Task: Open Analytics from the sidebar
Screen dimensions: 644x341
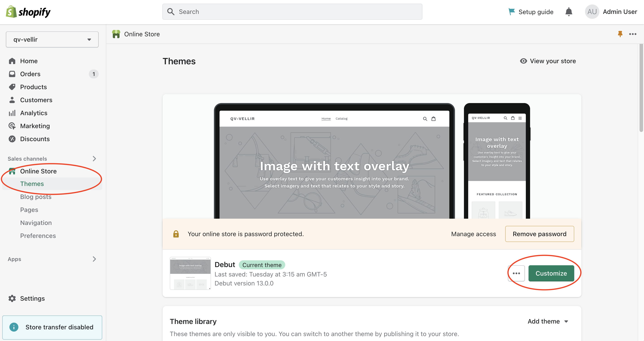Action: pos(34,113)
